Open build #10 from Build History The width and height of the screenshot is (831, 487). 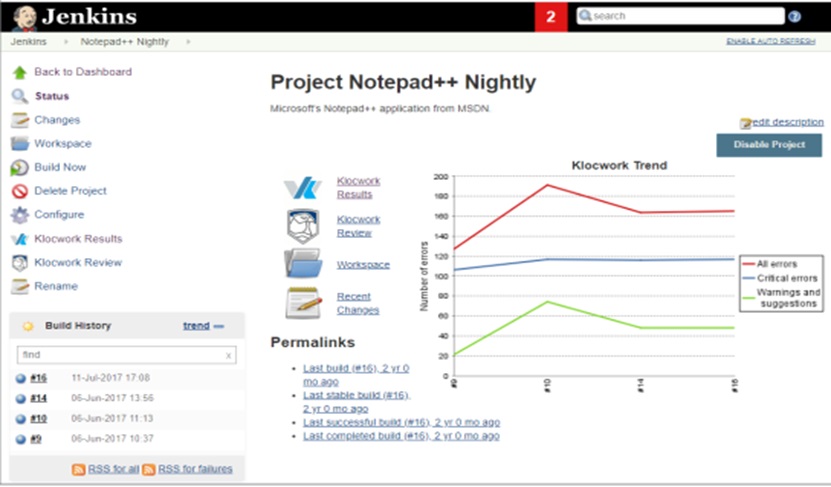(39, 418)
